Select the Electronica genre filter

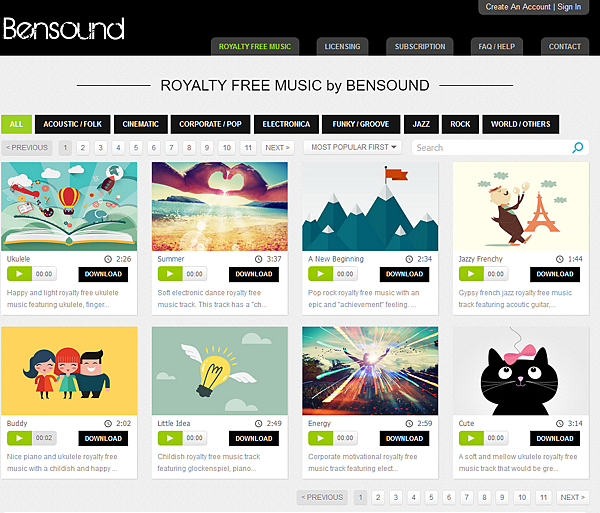pos(286,124)
